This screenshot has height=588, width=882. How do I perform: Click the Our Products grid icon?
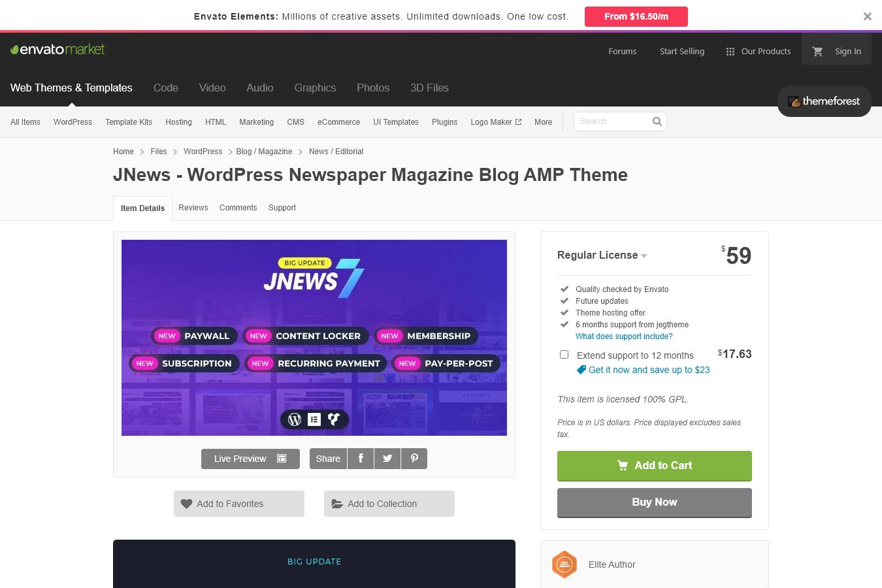[730, 52]
